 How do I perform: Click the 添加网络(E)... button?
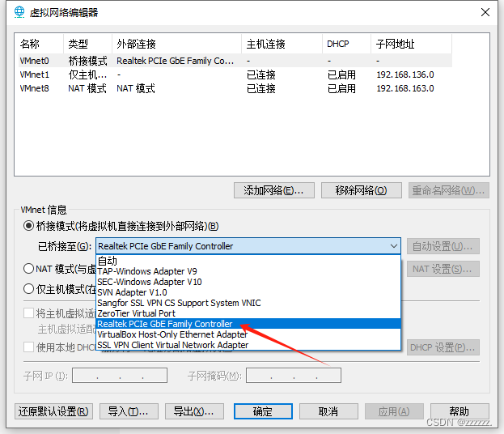click(274, 190)
